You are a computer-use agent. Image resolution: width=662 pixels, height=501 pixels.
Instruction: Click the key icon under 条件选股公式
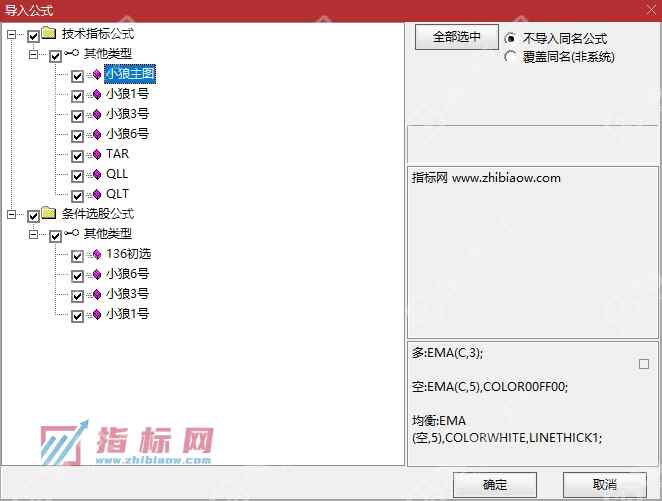[x=71, y=233]
